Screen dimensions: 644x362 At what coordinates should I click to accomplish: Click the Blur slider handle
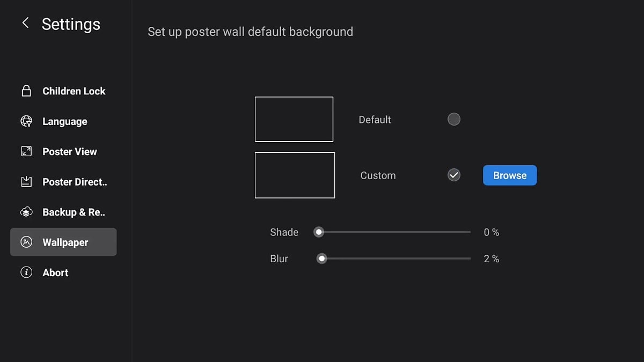[x=321, y=258]
